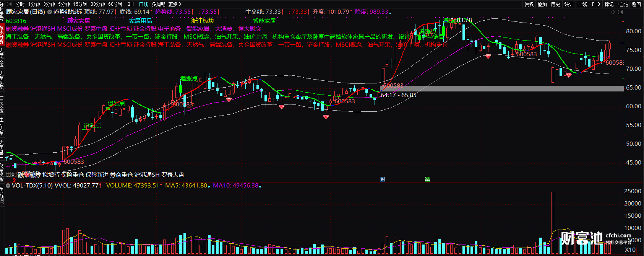Activate the 画线 drawing tool
The image size is (644, 256).
tap(582, 4)
